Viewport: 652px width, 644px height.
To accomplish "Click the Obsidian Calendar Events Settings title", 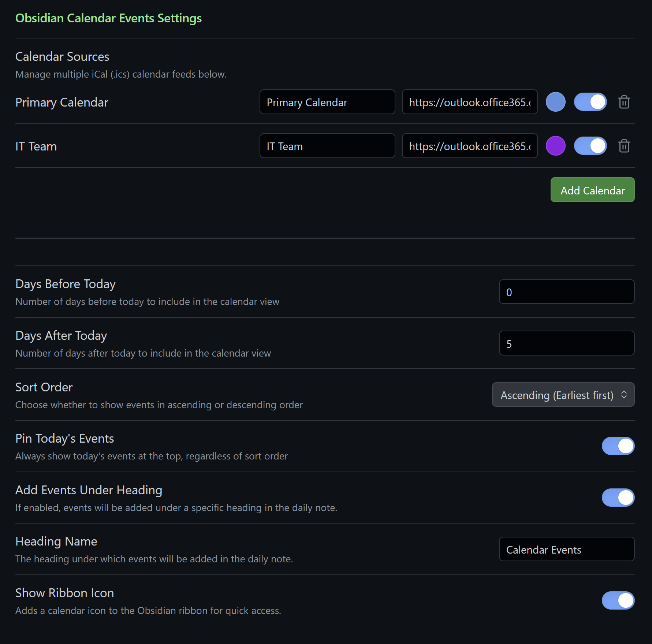I will [108, 18].
